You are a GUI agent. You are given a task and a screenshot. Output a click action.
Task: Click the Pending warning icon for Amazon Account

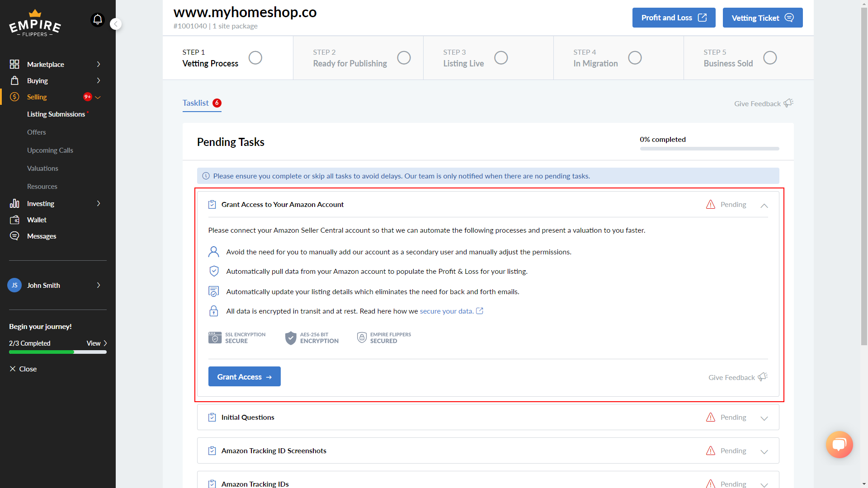pos(711,204)
